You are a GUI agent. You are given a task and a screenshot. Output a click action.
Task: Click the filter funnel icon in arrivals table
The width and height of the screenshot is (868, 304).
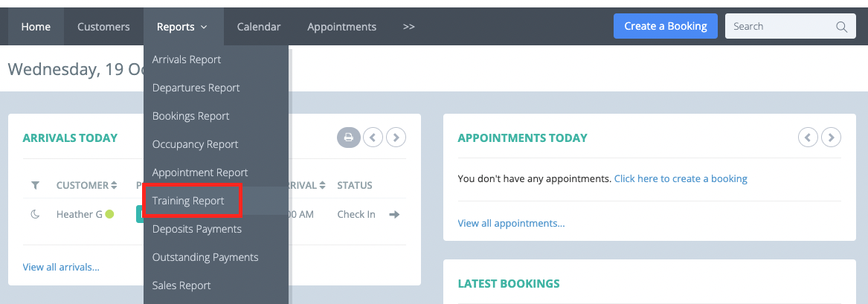pos(36,185)
